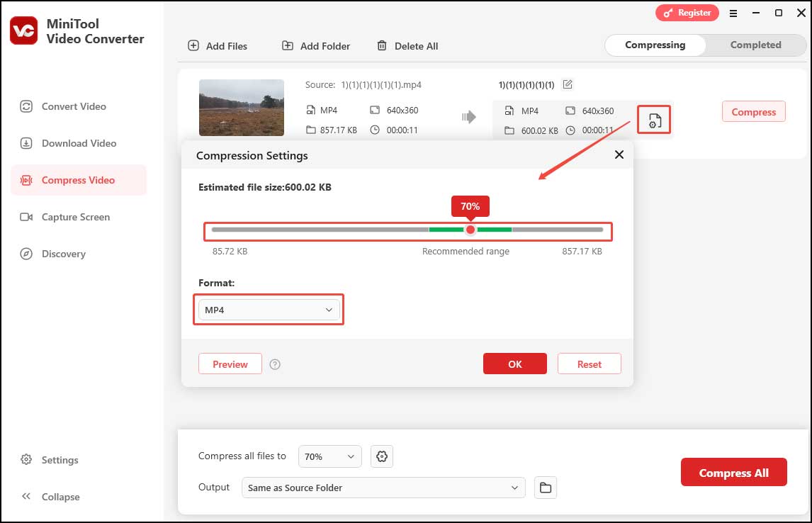Click the source video thumbnail

242,108
